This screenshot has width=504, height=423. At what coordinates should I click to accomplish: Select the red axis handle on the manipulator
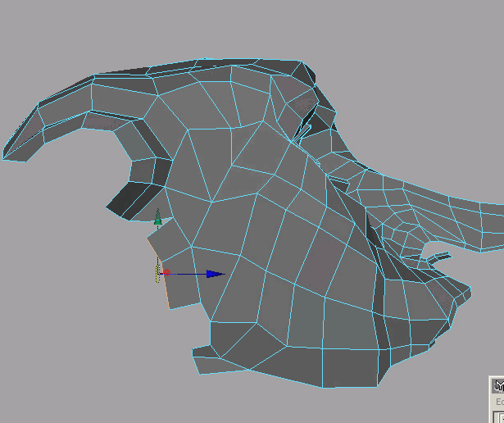[x=166, y=272]
